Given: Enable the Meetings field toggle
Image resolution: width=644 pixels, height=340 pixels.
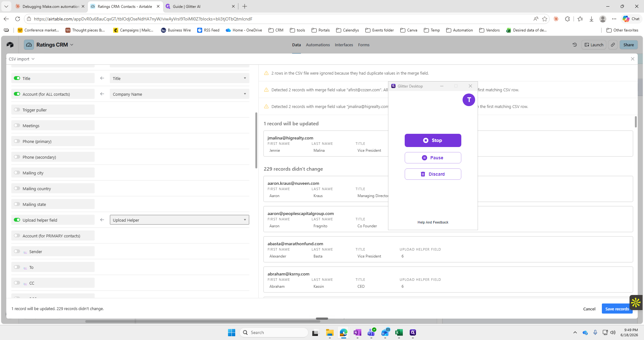Looking at the screenshot, I should pyautogui.click(x=17, y=125).
